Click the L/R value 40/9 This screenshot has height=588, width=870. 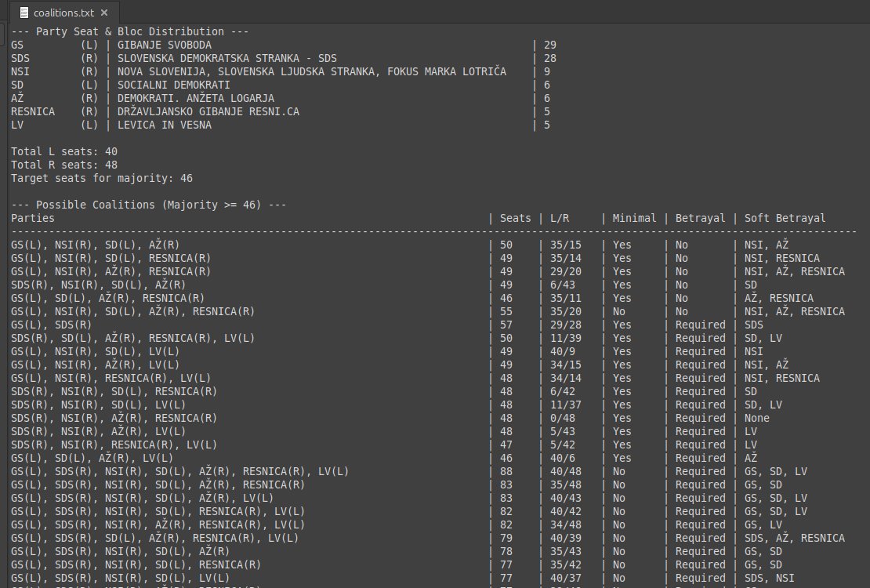pos(563,351)
